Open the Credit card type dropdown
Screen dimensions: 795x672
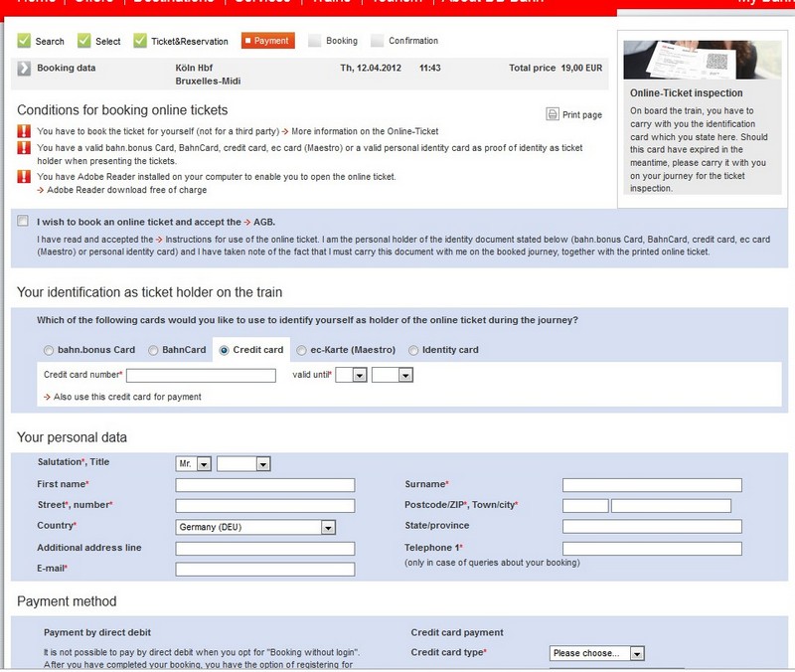click(597, 653)
